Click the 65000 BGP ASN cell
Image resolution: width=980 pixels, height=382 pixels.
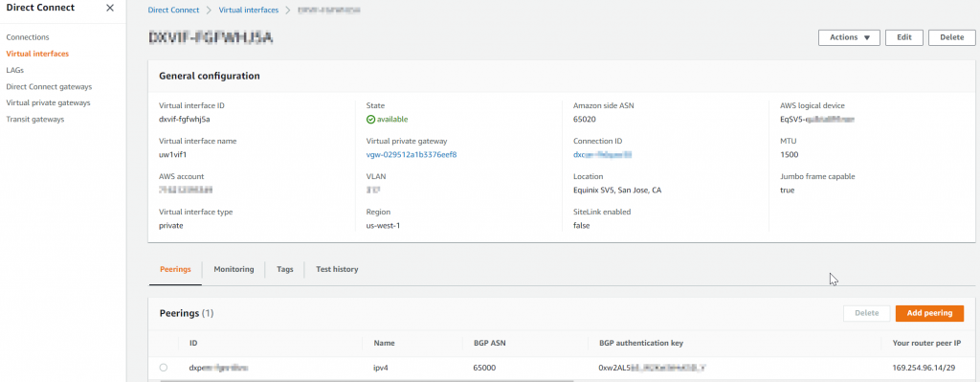click(484, 369)
